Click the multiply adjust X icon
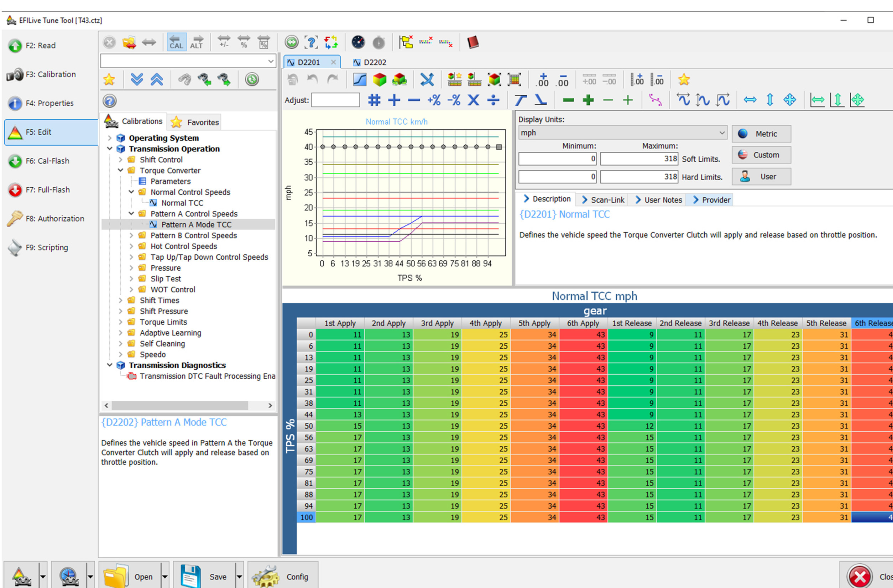This screenshot has height=588, width=893. pyautogui.click(x=473, y=100)
